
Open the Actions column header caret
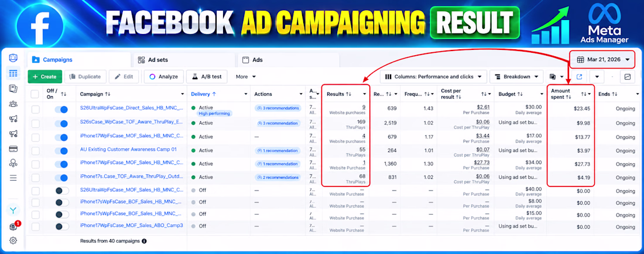pos(301,94)
